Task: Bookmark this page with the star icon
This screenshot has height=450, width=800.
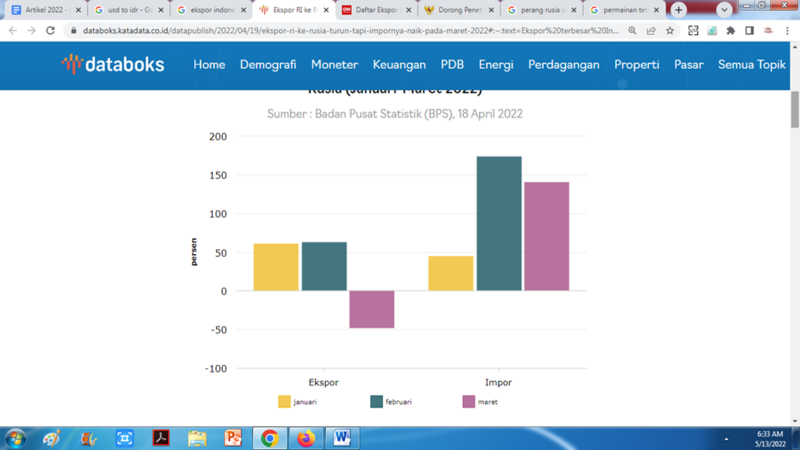Action: (668, 31)
